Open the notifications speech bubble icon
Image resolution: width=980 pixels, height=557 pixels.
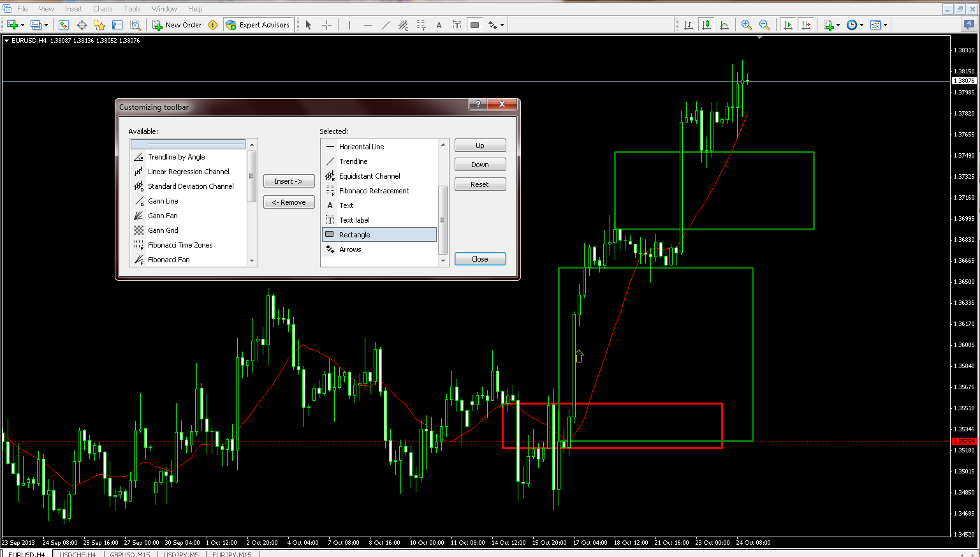point(969,24)
